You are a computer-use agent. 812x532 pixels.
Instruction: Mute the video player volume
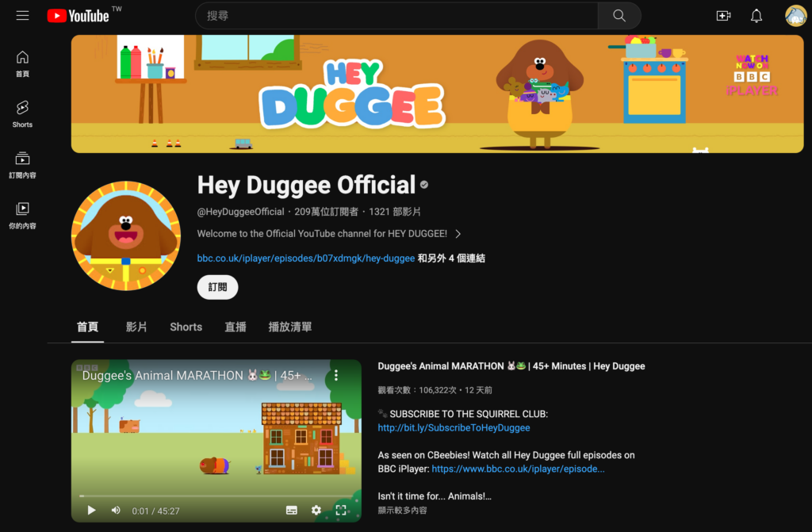point(116,510)
